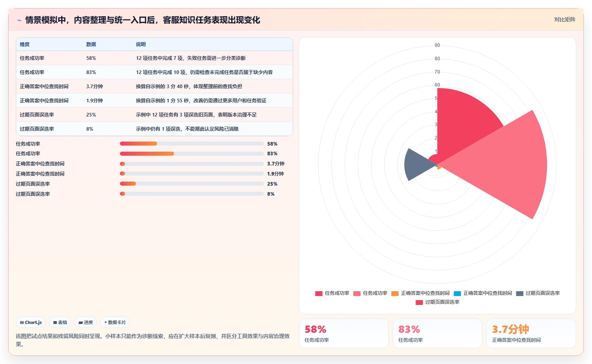The height and width of the screenshot is (364, 592).
Task: Click the 维度 column header
Action: (x=25, y=44)
